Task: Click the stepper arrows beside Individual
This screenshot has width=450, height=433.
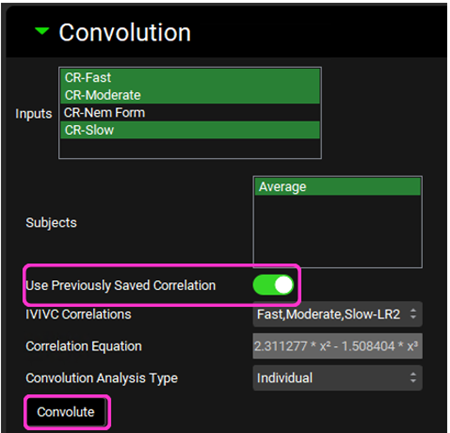Action: coord(413,378)
